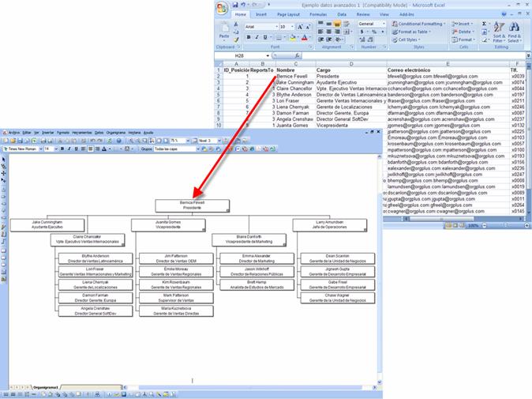Screen dimensions: 532x399
Task: Decrease font size with the small A button
Action: pos(308,27)
